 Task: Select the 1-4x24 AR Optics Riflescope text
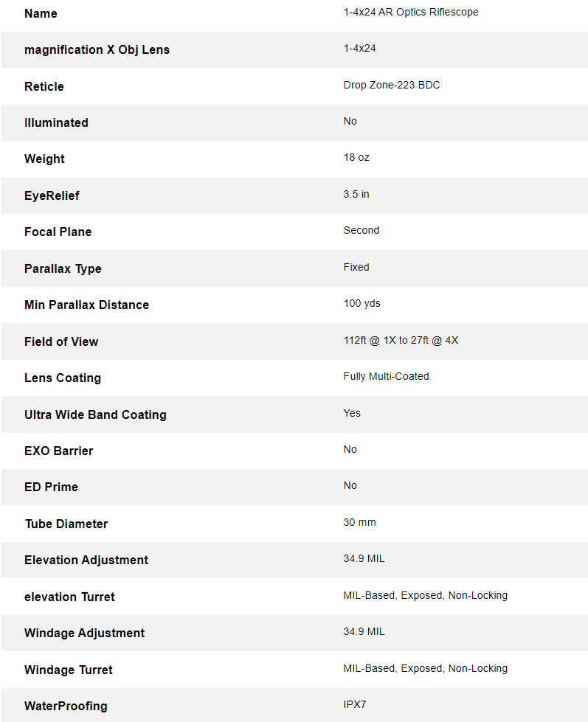click(411, 12)
